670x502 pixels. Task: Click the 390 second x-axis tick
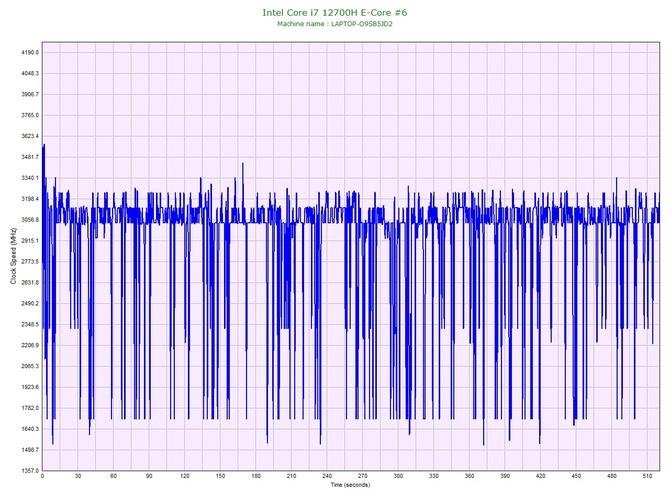tap(505, 477)
